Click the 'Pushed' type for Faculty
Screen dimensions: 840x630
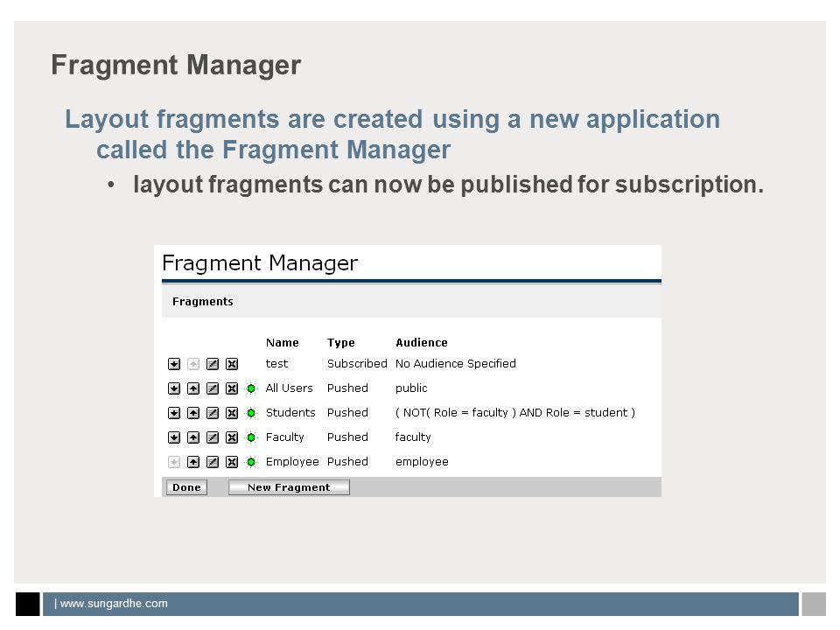coord(347,437)
